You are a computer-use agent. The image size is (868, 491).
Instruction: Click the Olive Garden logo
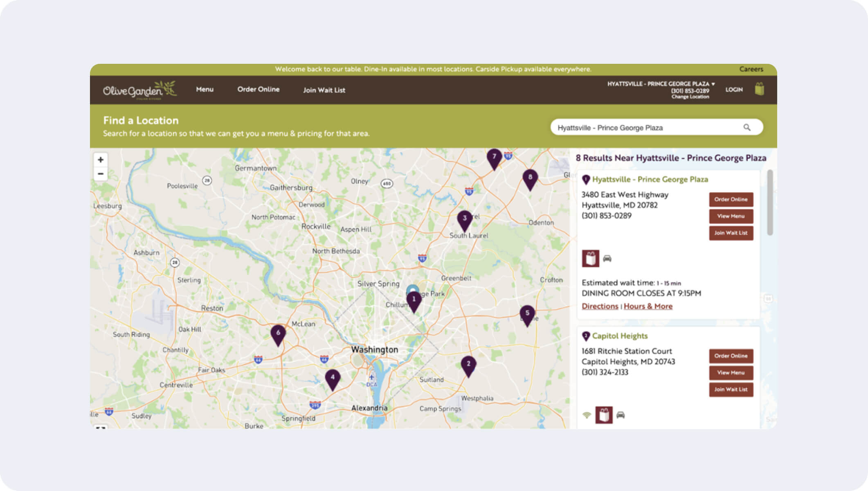[x=139, y=90]
